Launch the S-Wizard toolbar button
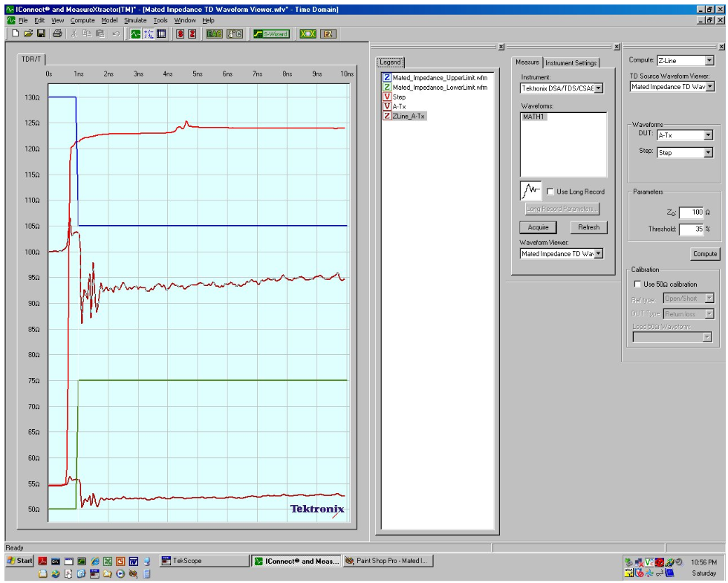This screenshot has height=583, width=728. tap(272, 34)
